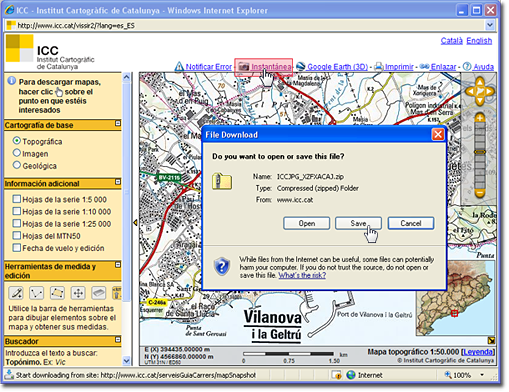The image size is (509, 392).
Task: Enable Fecha de vuelo y edición checkbox
Action: tap(17, 248)
